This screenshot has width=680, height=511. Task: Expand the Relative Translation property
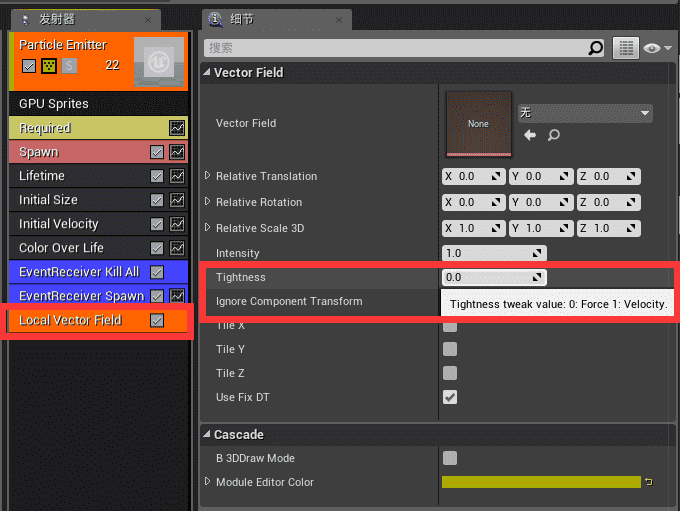[x=208, y=176]
